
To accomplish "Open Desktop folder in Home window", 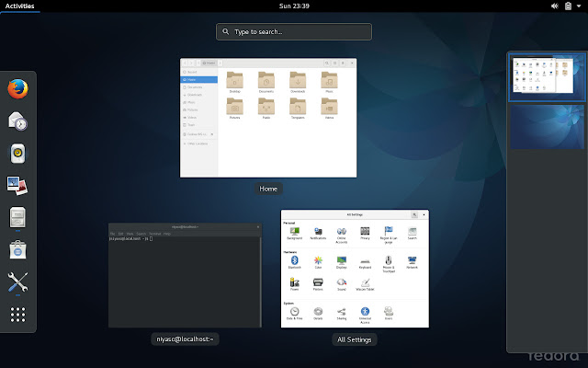I will [x=235, y=82].
